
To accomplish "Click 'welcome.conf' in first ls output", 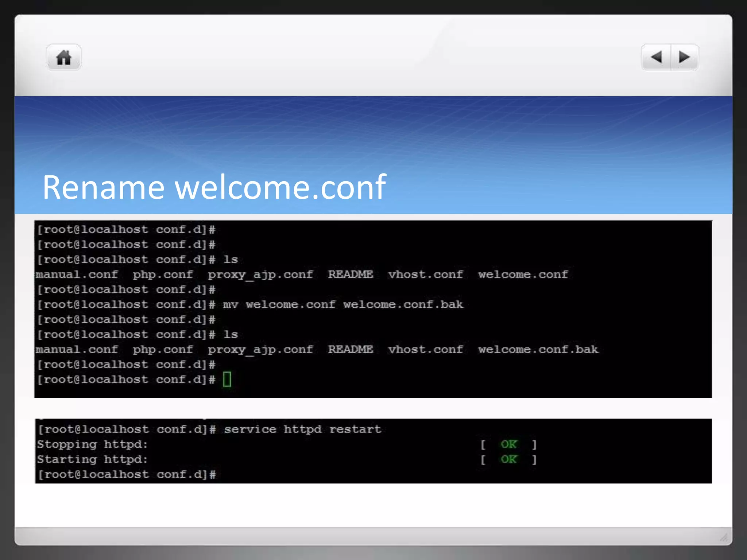I will tap(523, 274).
